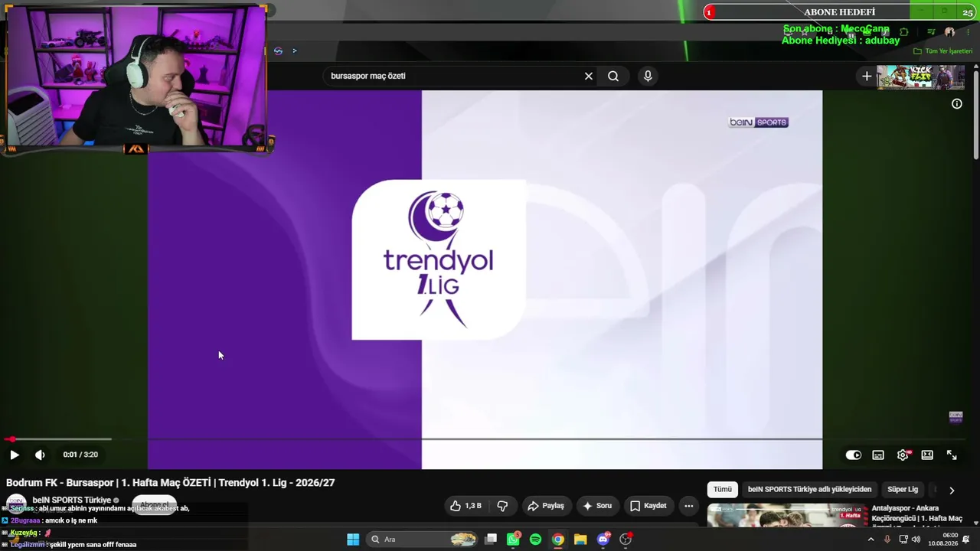Like the video (1,3 B)

(465, 506)
